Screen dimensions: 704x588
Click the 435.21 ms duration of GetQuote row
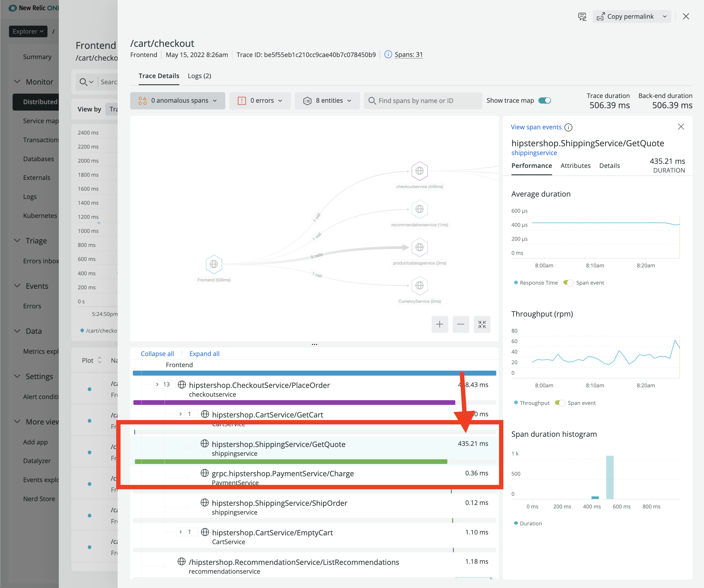[473, 443]
